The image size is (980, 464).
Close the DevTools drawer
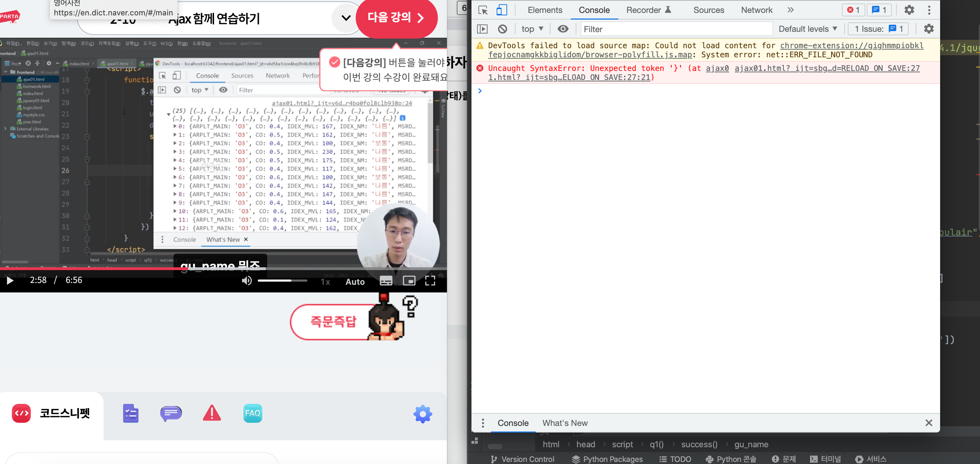pyautogui.click(x=929, y=422)
